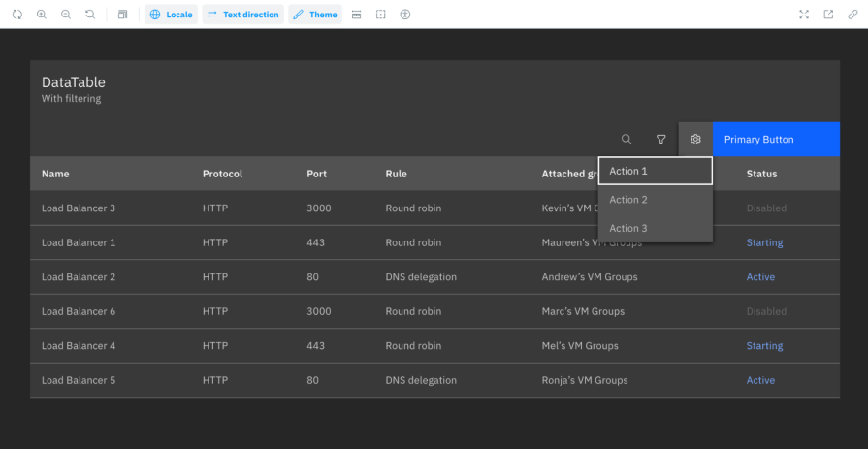The width and height of the screenshot is (868, 449).
Task: Click Ronja's VM Groups cell
Action: point(585,380)
